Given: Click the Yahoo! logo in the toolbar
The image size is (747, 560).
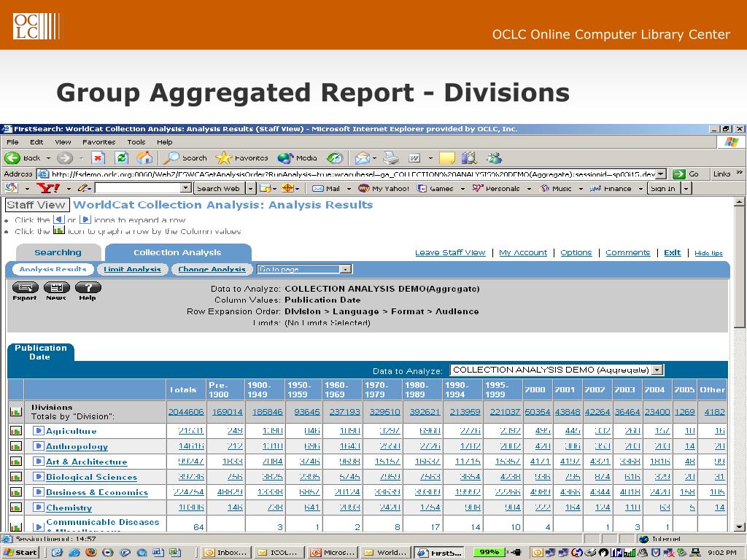Looking at the screenshot, I should [x=47, y=189].
